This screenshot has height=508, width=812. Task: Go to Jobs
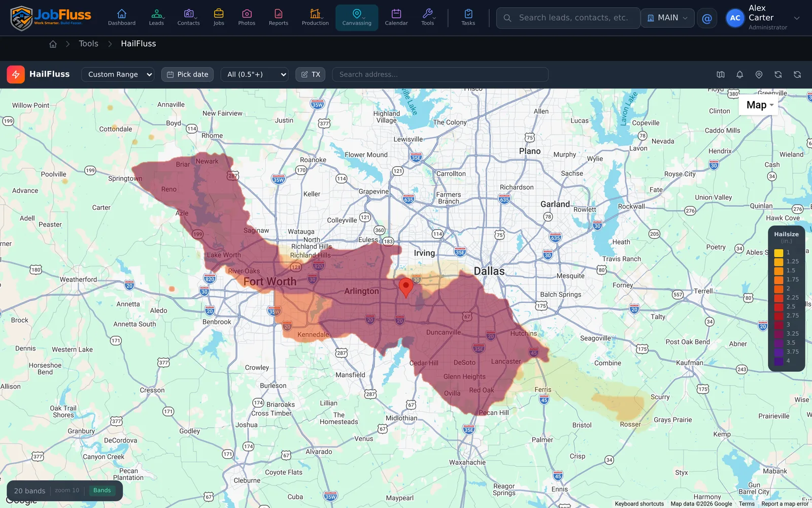[x=219, y=17]
